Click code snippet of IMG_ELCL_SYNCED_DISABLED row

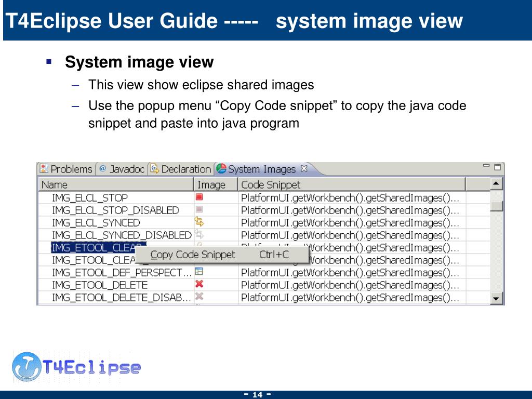(x=350, y=235)
